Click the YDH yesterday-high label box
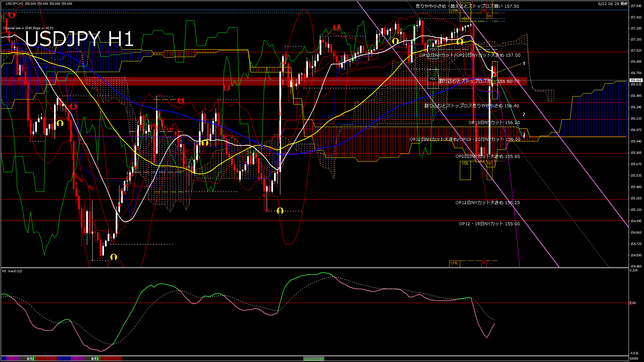 [x=465, y=19]
